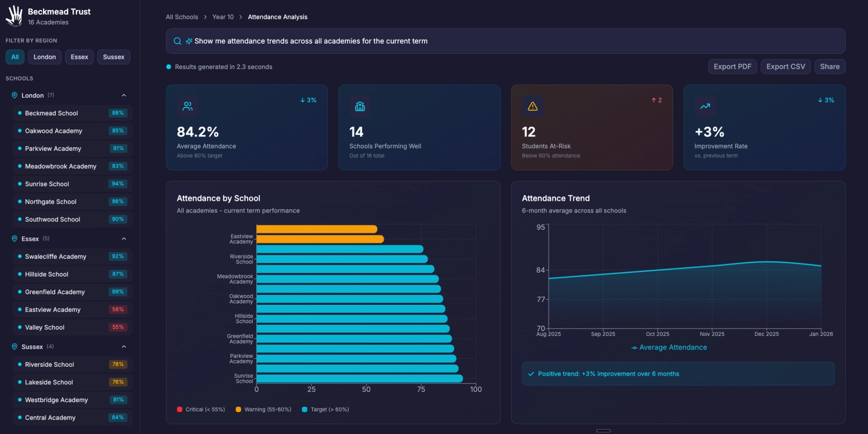Select Northgate School in sidebar

[x=72, y=202]
